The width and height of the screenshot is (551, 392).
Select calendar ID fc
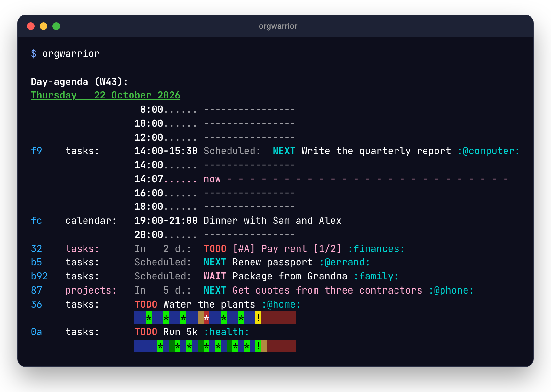click(36, 221)
